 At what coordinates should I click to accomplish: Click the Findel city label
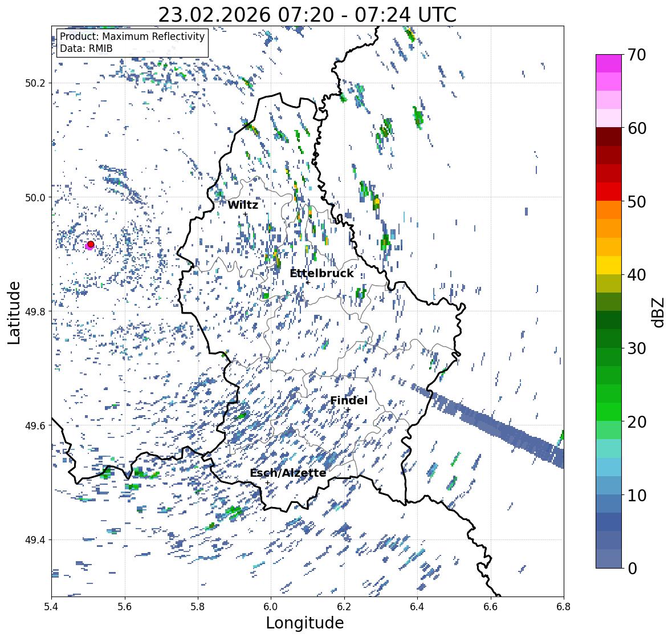click(x=349, y=400)
